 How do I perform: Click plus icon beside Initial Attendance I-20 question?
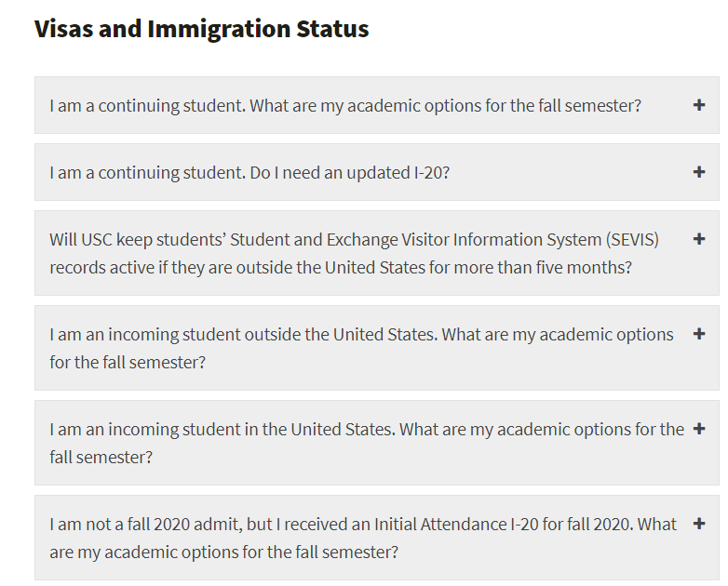pyautogui.click(x=699, y=524)
